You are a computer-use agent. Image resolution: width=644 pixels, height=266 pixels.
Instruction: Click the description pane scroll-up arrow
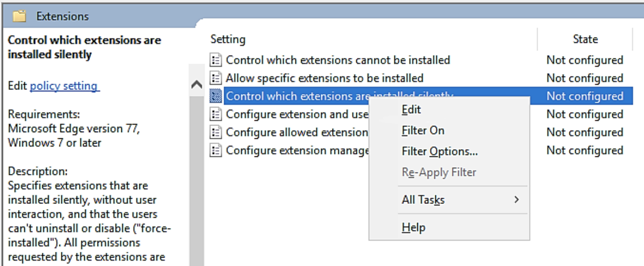197,85
